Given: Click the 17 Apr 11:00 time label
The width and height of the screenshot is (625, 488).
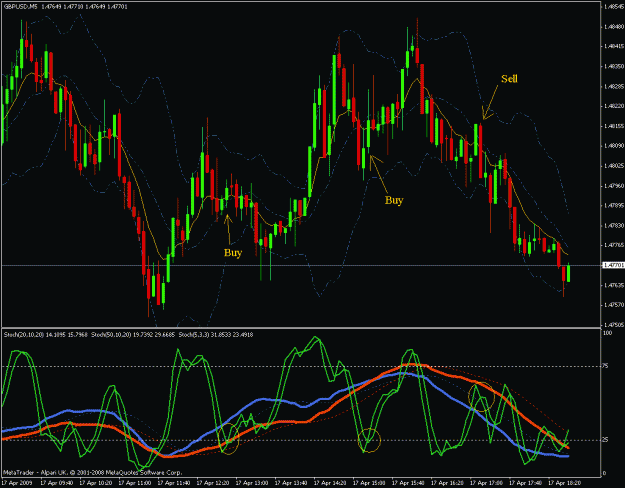Looking at the screenshot, I should (x=134, y=483).
